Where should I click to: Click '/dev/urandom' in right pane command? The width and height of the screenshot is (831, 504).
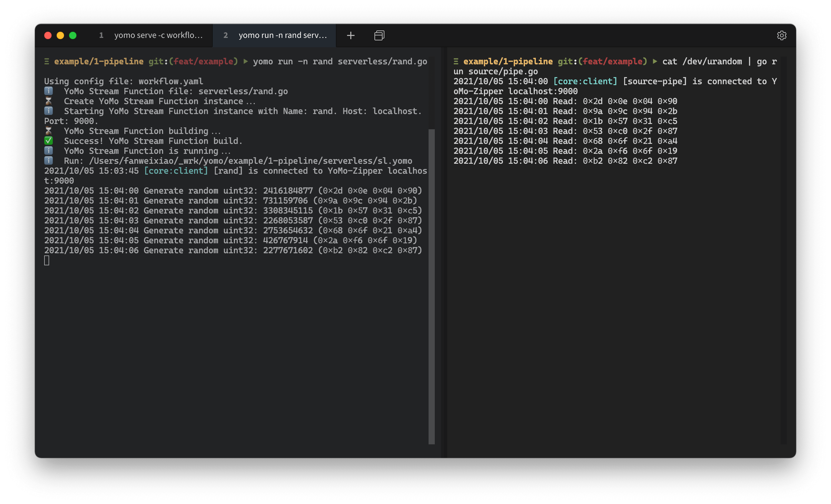712,61
